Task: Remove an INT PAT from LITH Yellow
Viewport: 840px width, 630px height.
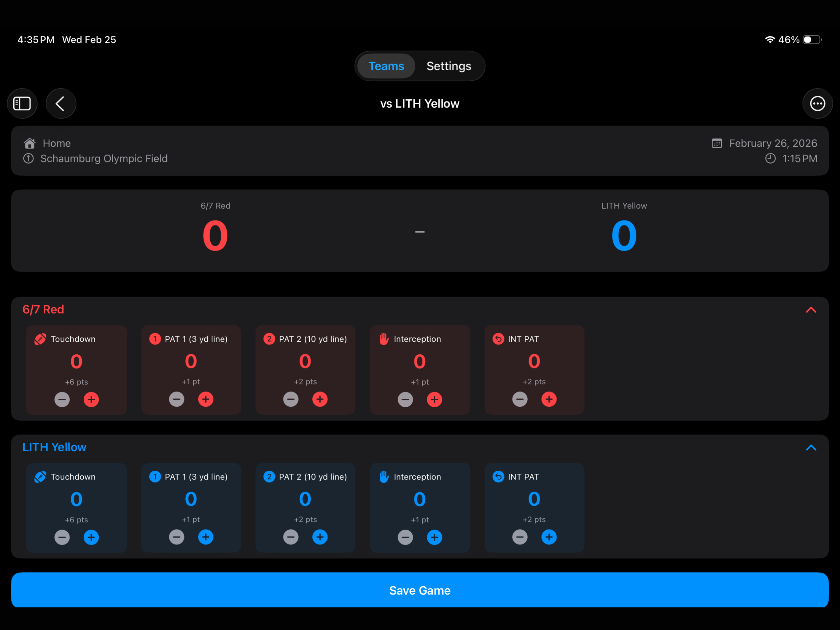Action: coord(520,537)
